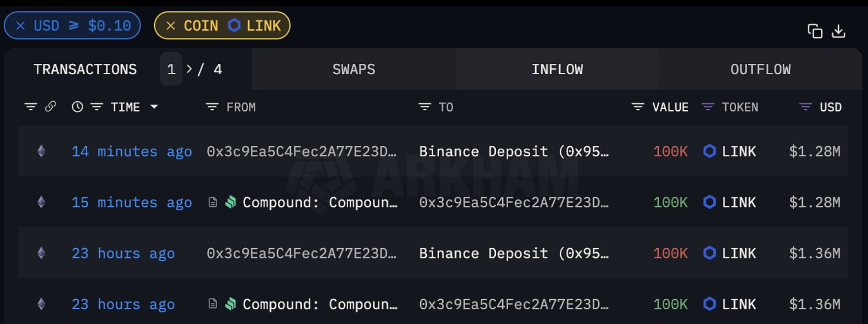The image size is (868, 324).
Task: Open the OUTFLOW tab
Action: click(x=760, y=69)
